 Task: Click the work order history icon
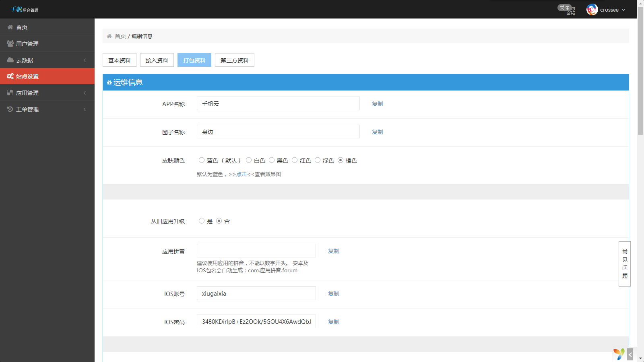[x=10, y=109]
